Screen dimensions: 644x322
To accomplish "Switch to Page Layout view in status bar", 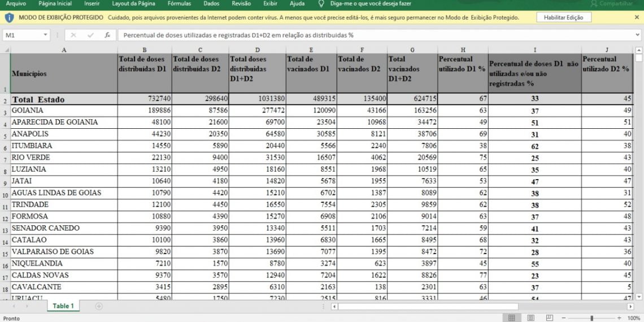I will coord(530,318).
